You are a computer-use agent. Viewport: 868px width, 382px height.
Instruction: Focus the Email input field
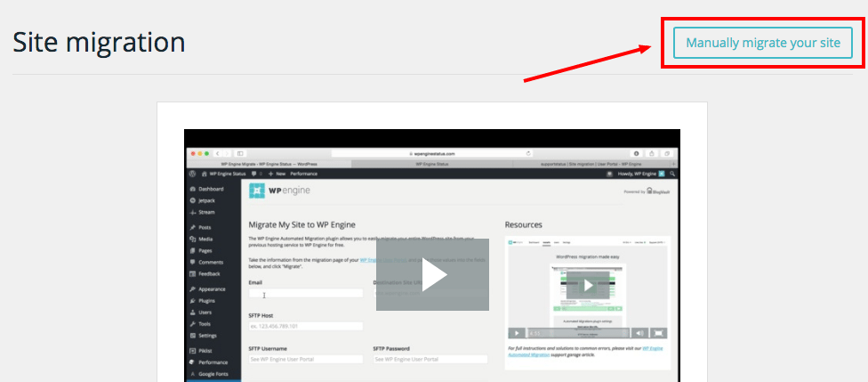click(306, 293)
